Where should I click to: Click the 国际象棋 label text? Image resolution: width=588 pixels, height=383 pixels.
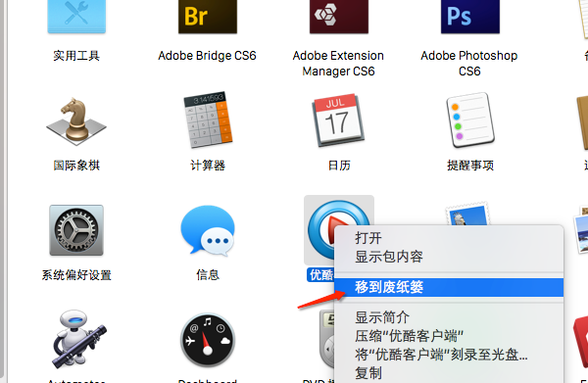click(76, 166)
